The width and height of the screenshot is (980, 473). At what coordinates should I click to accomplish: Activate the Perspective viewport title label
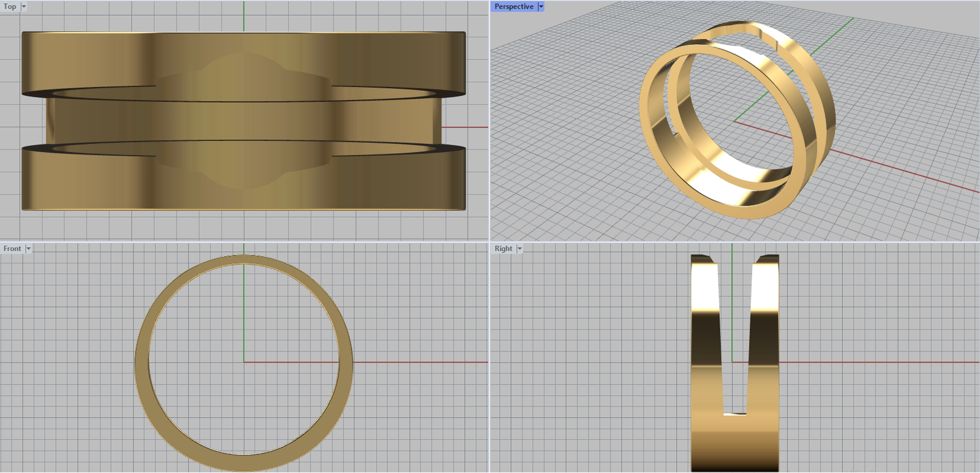[x=513, y=7]
